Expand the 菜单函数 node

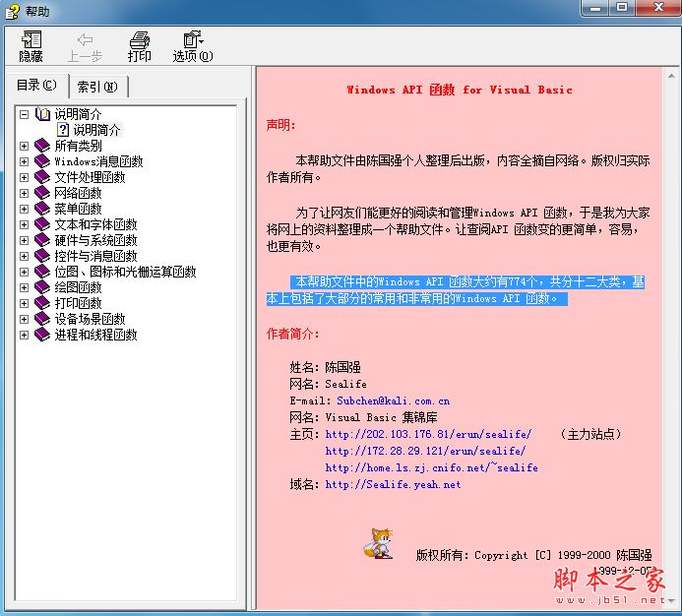tap(24, 209)
